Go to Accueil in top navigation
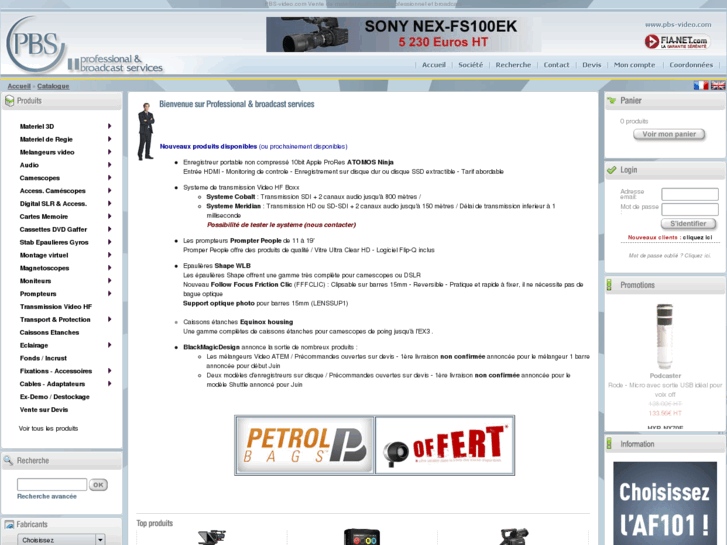Viewport: 727px width, 545px height. pos(434,65)
